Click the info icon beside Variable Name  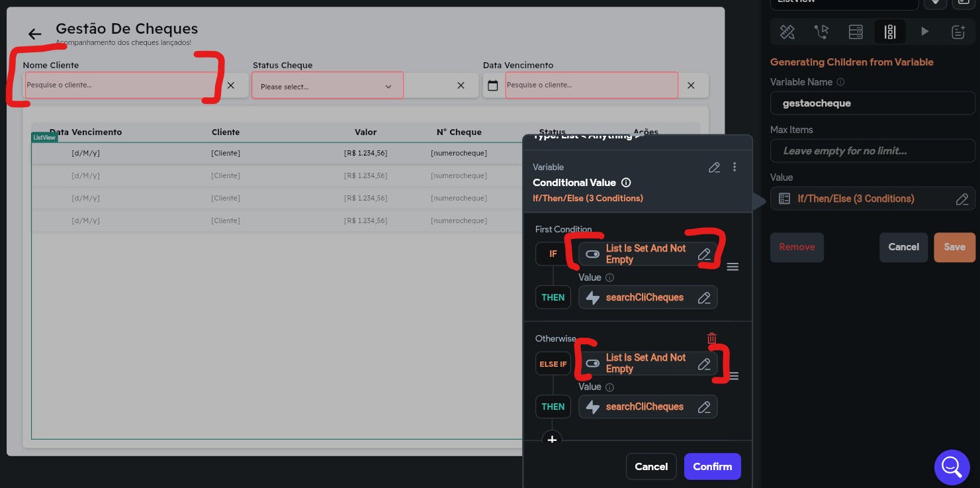(840, 82)
